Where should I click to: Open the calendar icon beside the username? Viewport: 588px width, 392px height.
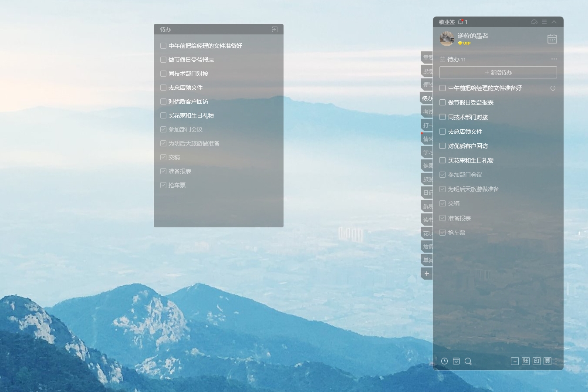point(552,39)
